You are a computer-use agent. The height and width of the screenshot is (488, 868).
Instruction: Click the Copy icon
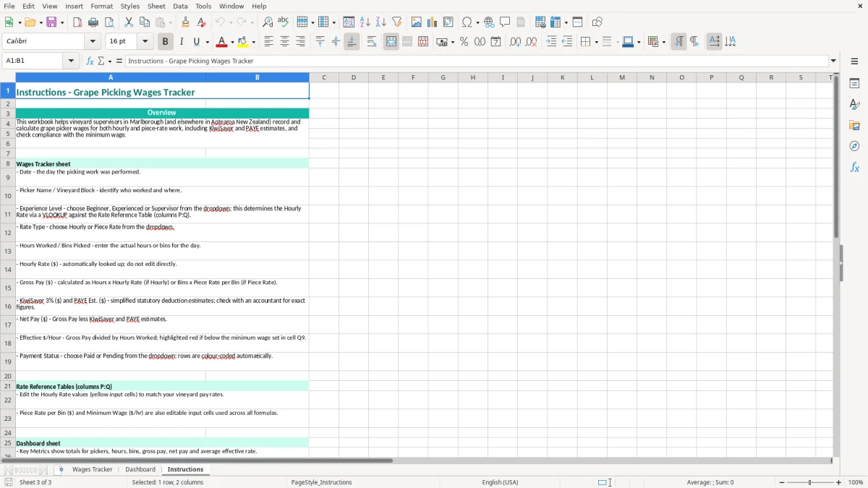[145, 22]
